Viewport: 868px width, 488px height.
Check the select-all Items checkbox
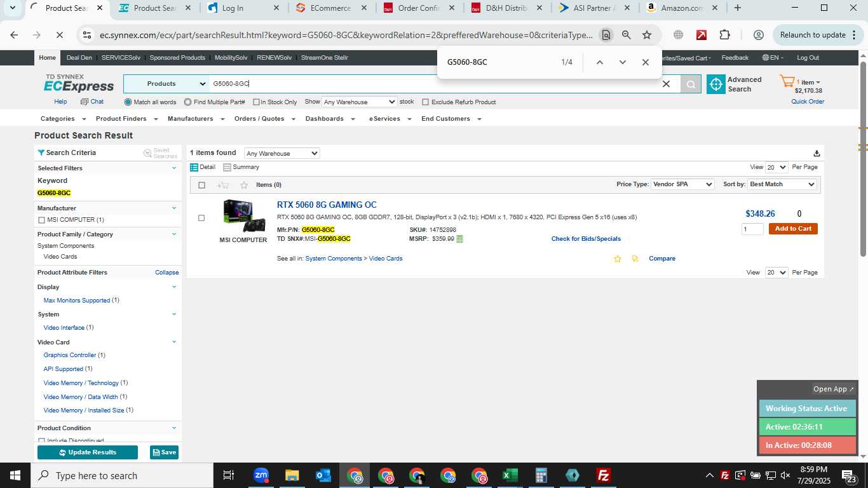click(x=201, y=185)
